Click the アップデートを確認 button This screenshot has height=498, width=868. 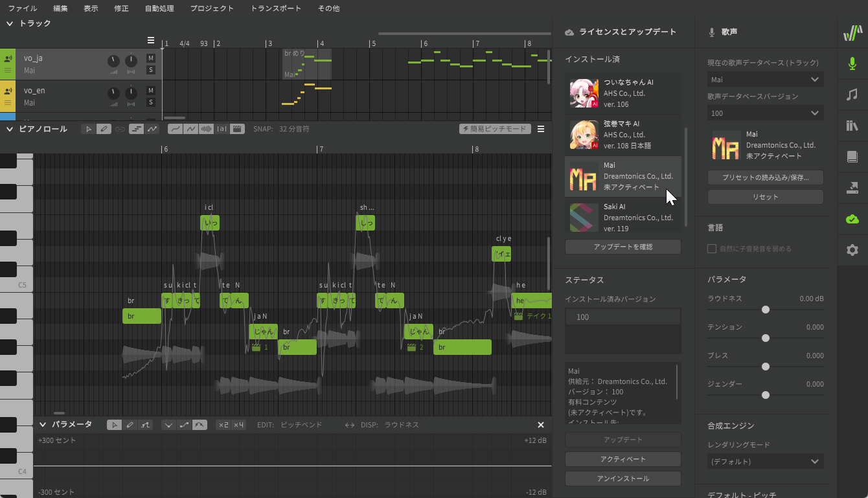point(623,247)
